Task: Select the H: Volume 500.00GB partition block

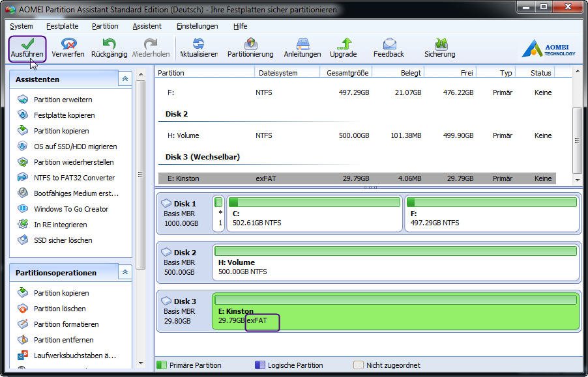Action: click(x=396, y=262)
